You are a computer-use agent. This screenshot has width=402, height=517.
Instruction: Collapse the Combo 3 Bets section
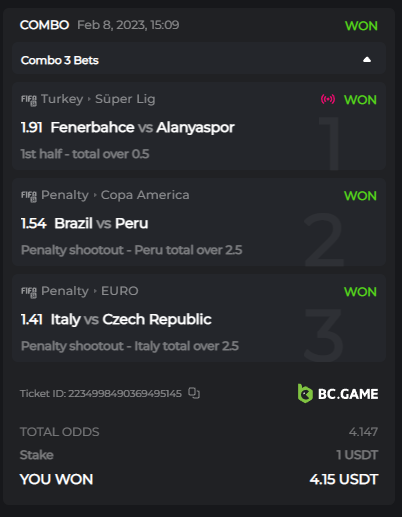pyautogui.click(x=367, y=60)
